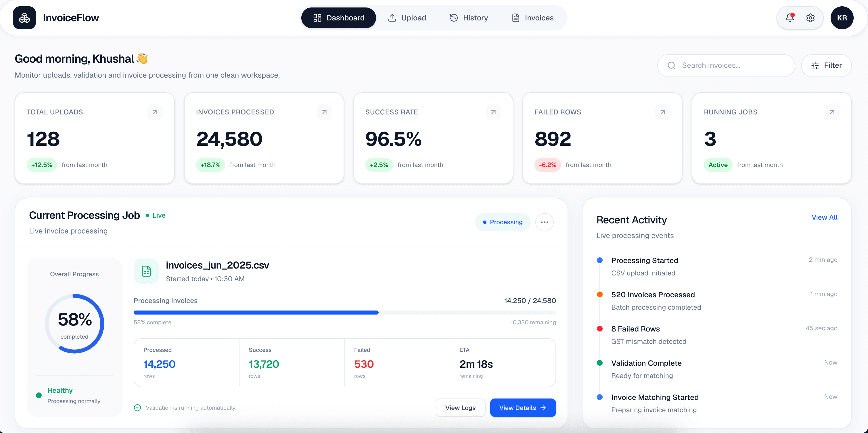Click the Healthy status label
868x433 pixels.
tap(60, 390)
